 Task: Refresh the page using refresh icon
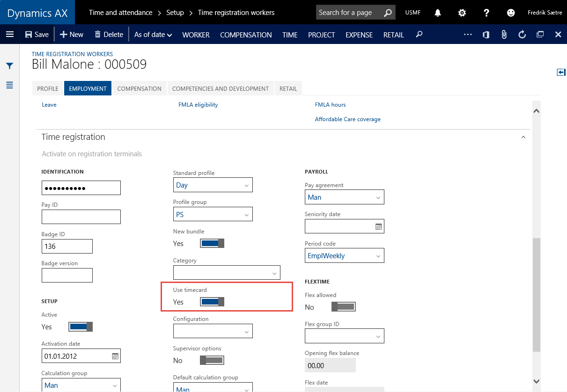[522, 34]
